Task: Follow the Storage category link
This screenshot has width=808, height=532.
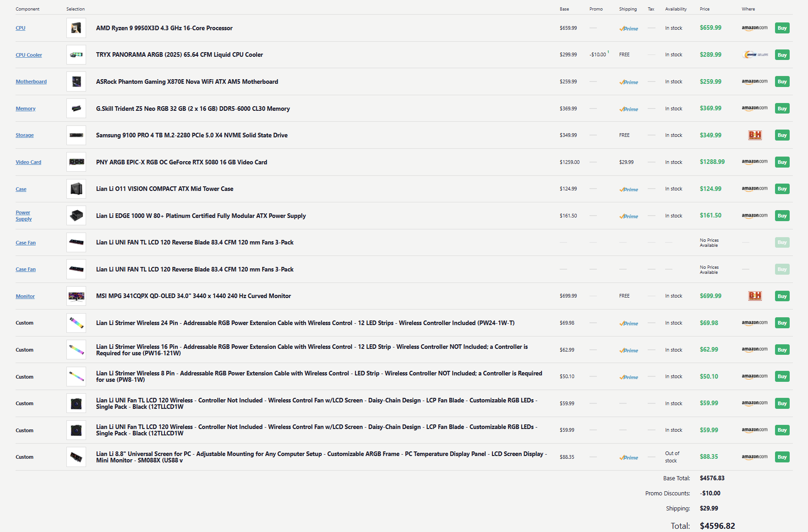Action: pyautogui.click(x=25, y=135)
